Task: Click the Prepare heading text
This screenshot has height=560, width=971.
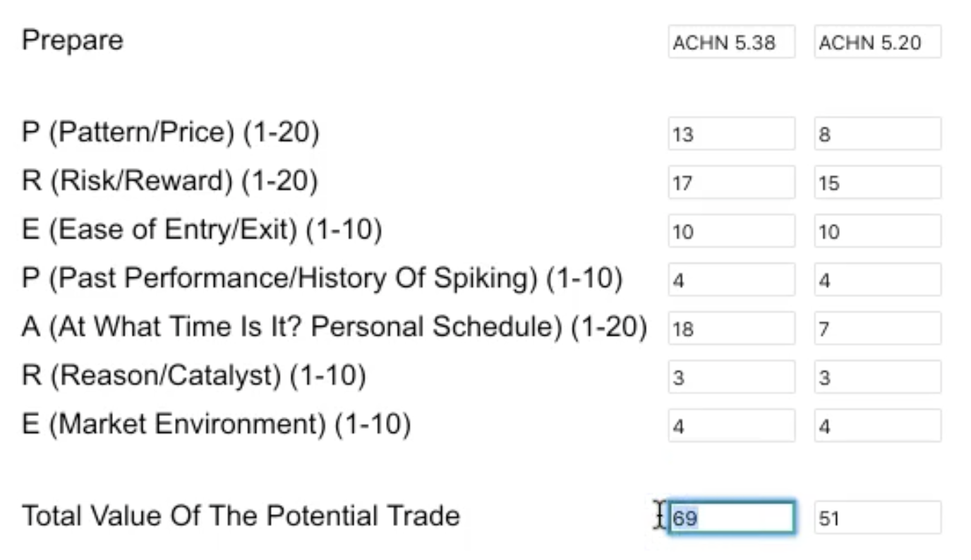Action: pos(73,40)
